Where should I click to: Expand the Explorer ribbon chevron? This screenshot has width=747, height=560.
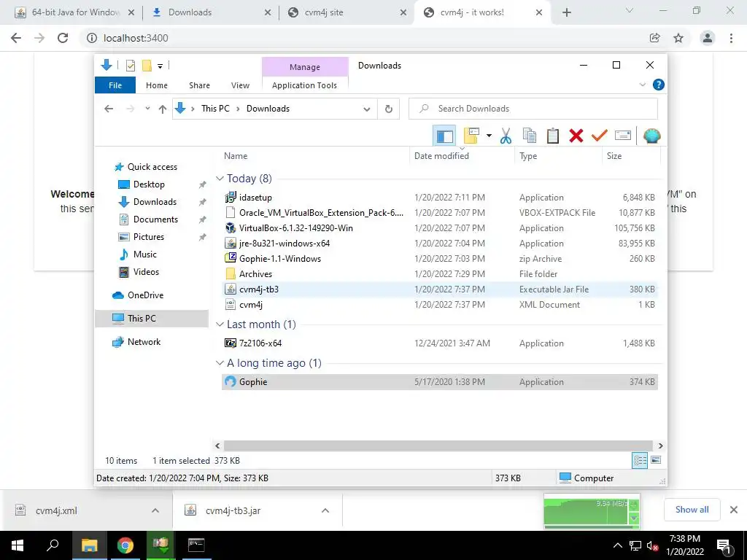[642, 85]
